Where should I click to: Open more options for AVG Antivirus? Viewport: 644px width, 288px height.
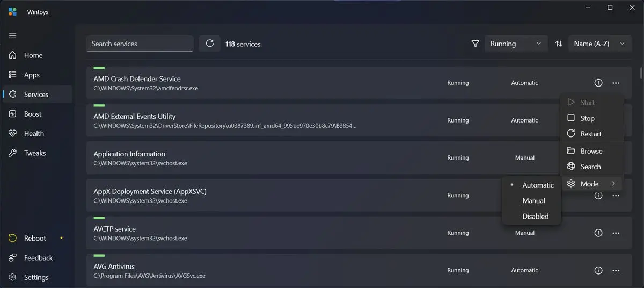[x=616, y=270]
